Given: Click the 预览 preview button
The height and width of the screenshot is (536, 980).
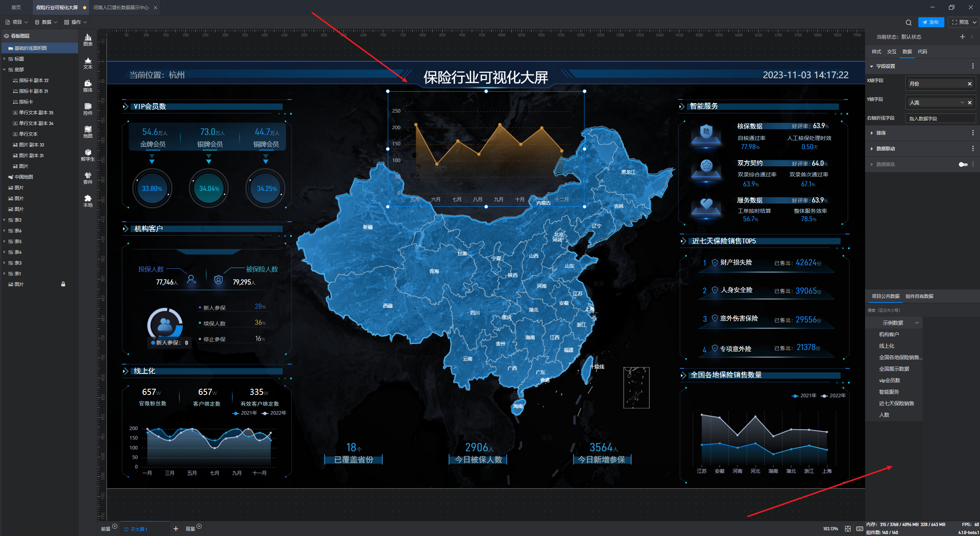Looking at the screenshot, I should coord(963,22).
